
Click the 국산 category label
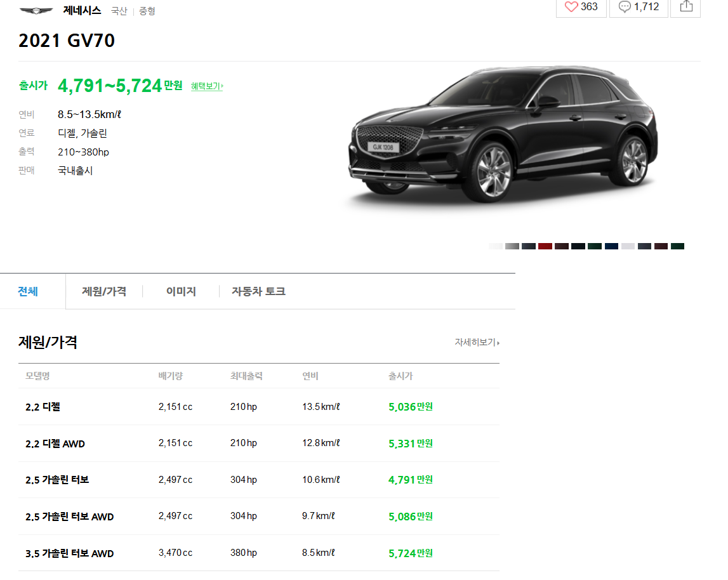click(119, 11)
